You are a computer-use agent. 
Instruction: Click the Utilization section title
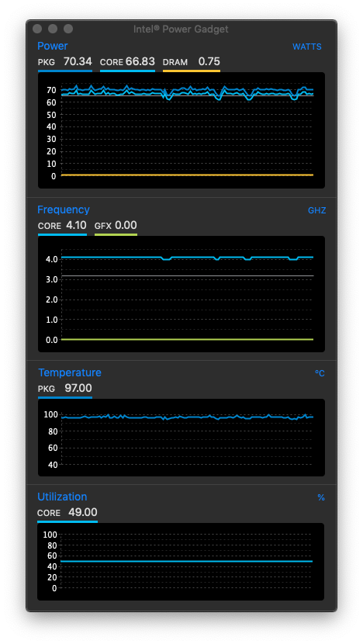[x=62, y=497]
